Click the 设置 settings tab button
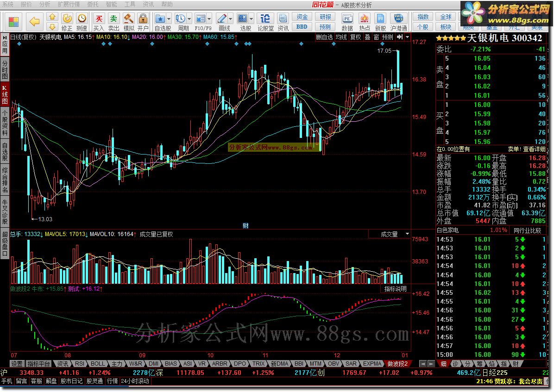The width and height of the screenshot is (554, 392). pyautogui.click(x=17, y=363)
